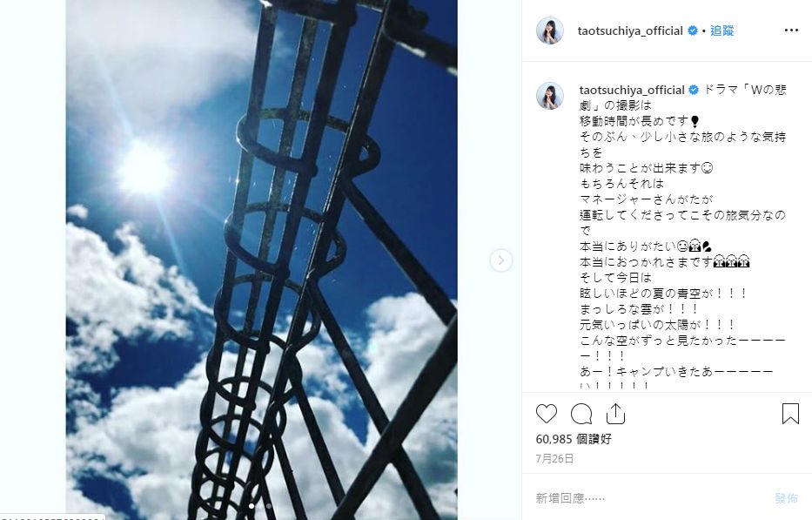Image resolution: width=812 pixels, height=520 pixels.
Task: Open the three-dot more options menu
Action: click(x=791, y=30)
